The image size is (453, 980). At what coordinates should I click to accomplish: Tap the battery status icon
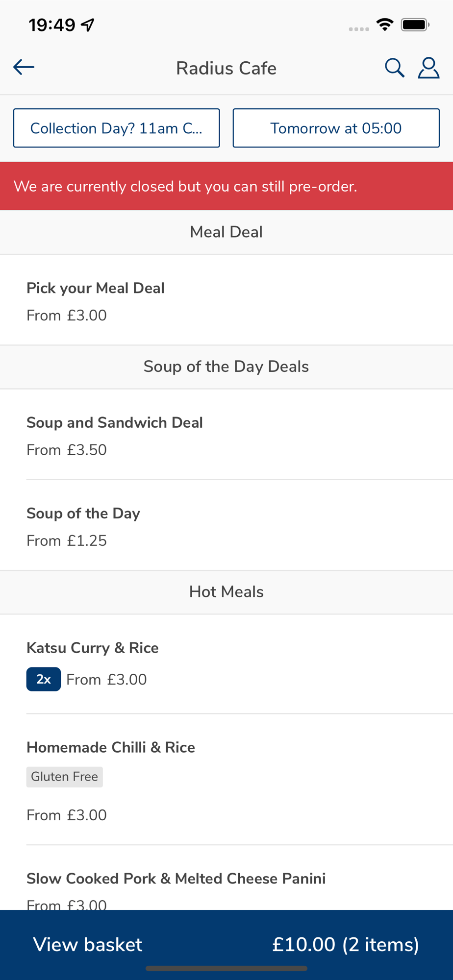point(415,24)
